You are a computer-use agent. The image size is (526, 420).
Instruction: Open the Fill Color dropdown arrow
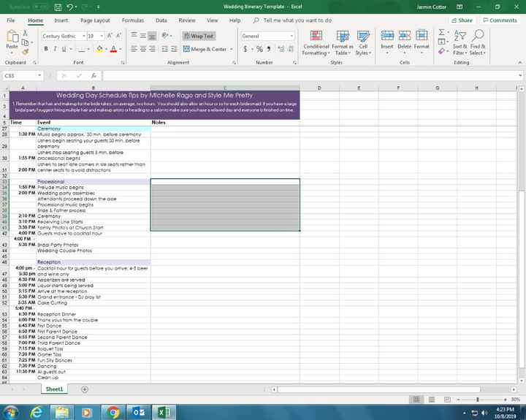[106, 50]
